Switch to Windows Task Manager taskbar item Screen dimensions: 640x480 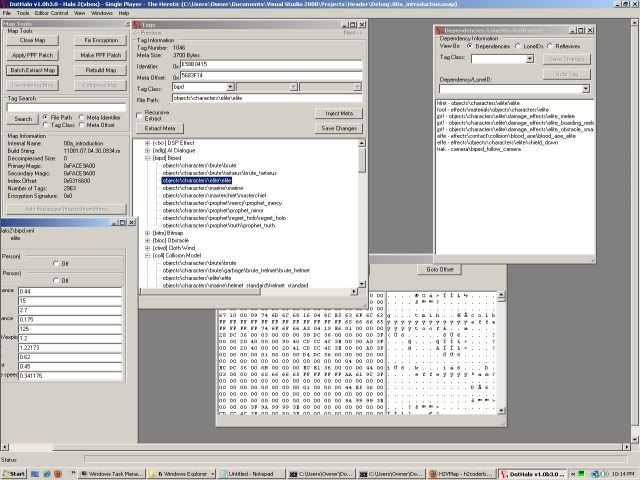pyautogui.click(x=112, y=473)
